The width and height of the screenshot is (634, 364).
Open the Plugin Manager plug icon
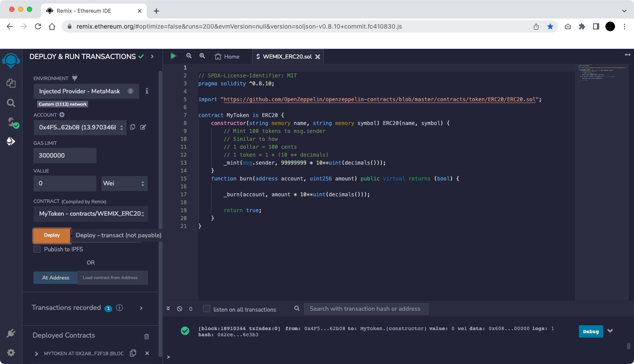11,333
